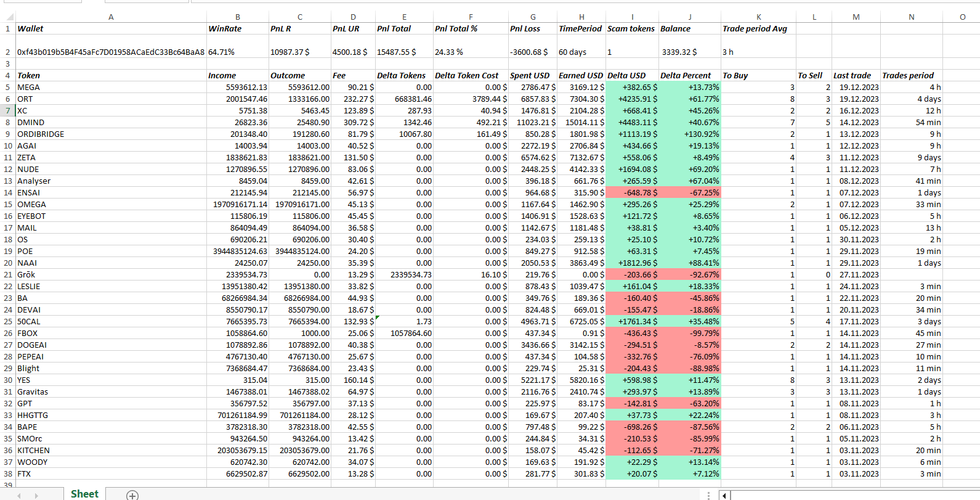Screen dimensions: 980x500
Task: Select the HHGTTG token cell
Action: pyautogui.click(x=111, y=416)
